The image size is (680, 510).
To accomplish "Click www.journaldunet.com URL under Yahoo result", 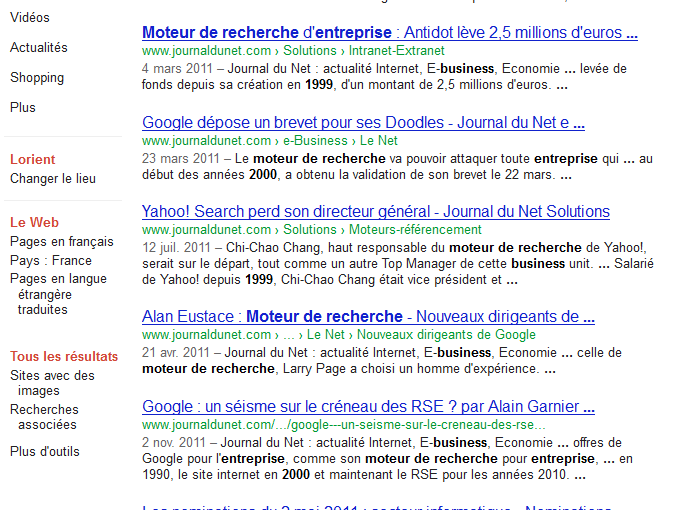I will point(206,229).
